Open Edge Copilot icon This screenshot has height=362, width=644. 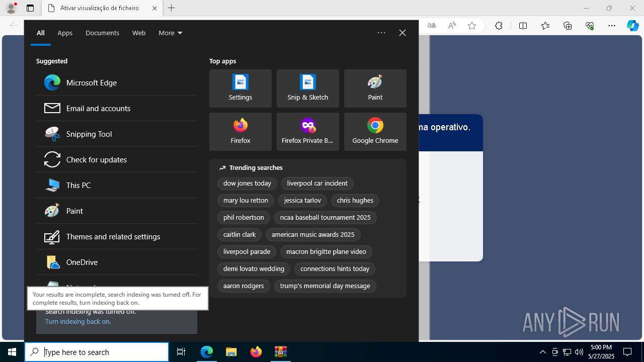633,26
